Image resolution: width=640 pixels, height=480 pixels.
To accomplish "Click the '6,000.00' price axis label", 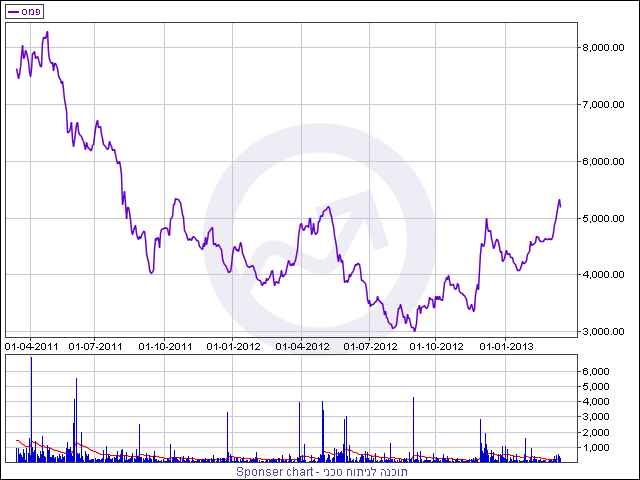I will [603, 162].
